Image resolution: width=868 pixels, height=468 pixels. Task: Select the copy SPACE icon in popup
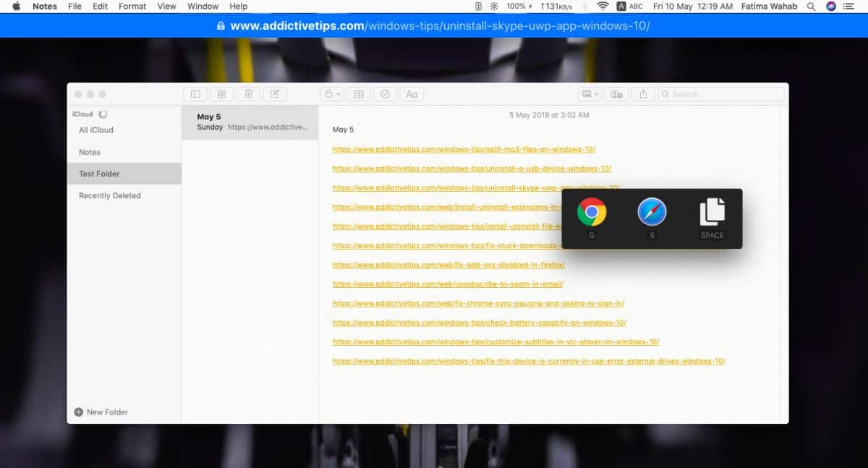tap(712, 212)
